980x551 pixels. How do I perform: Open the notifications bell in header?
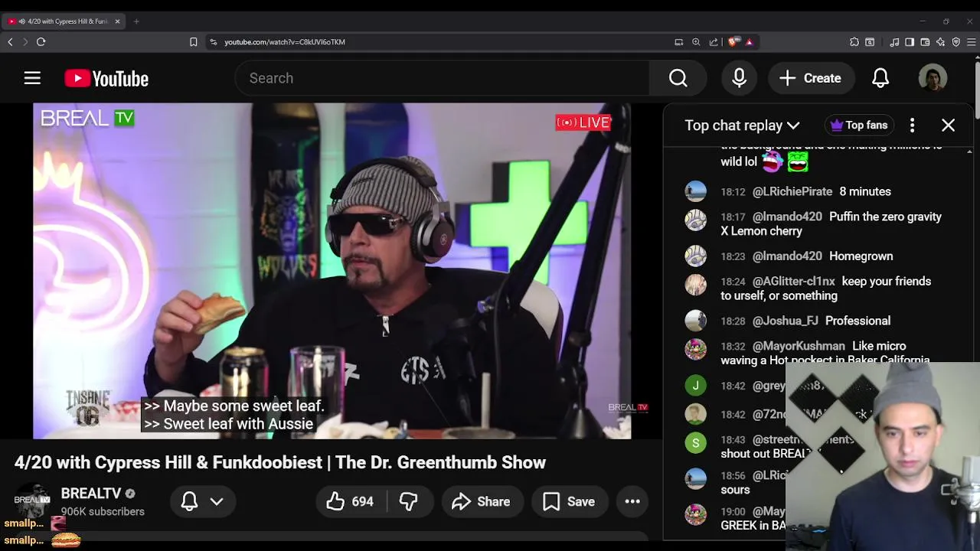pos(880,78)
